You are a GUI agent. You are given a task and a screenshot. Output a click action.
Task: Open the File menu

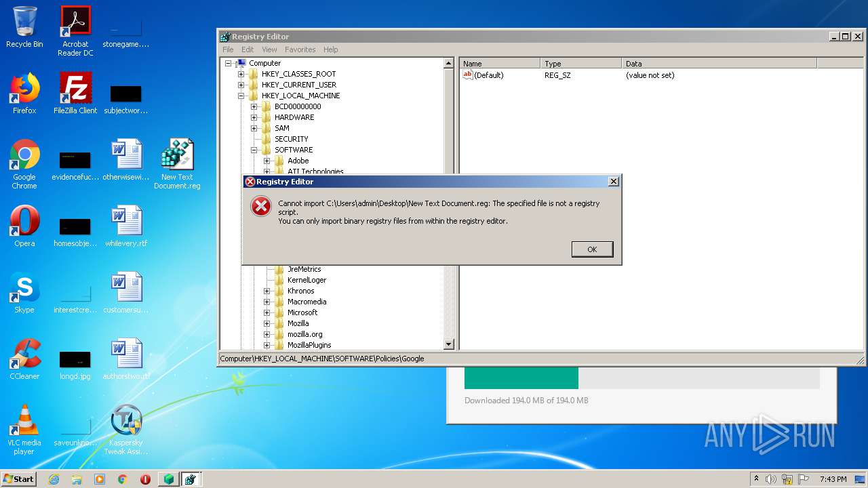coord(228,49)
